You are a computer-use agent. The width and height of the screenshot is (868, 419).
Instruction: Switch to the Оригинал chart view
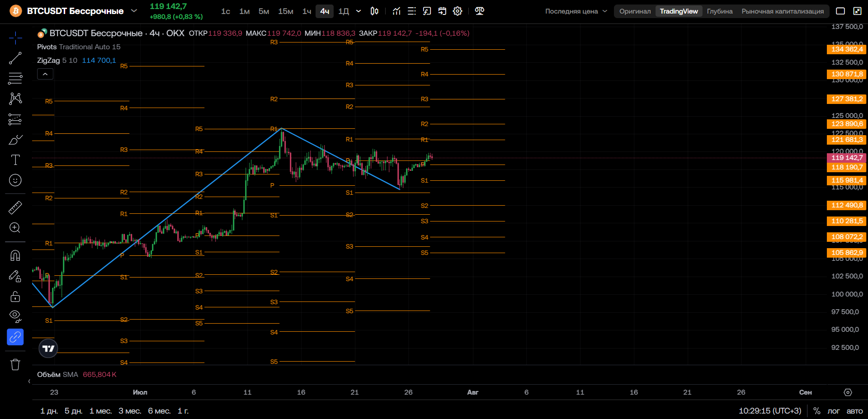click(x=635, y=11)
